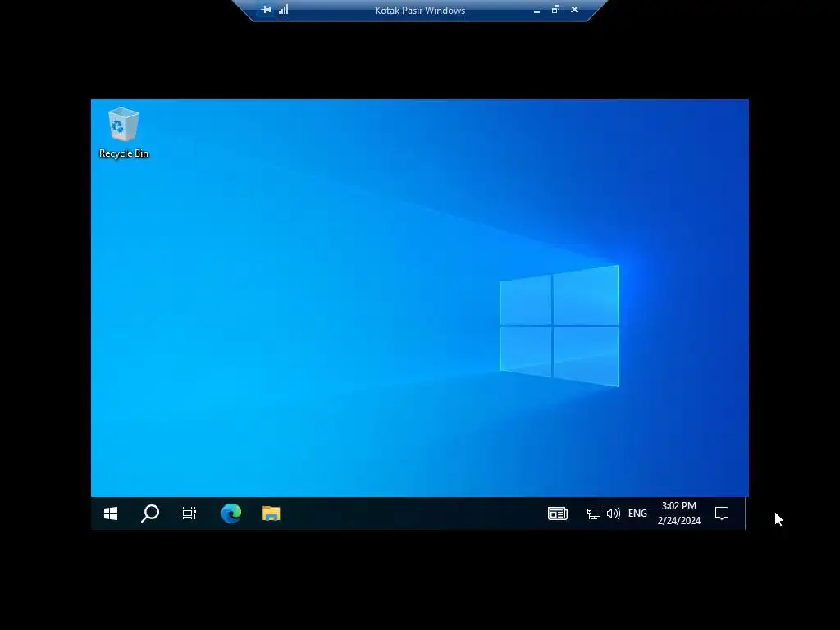Open the Action Center notifications icon
This screenshot has width=840, height=630.
click(722, 514)
